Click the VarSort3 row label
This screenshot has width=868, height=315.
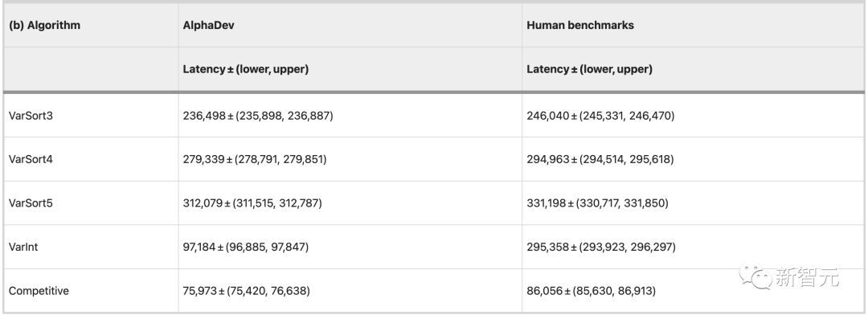[31, 116]
